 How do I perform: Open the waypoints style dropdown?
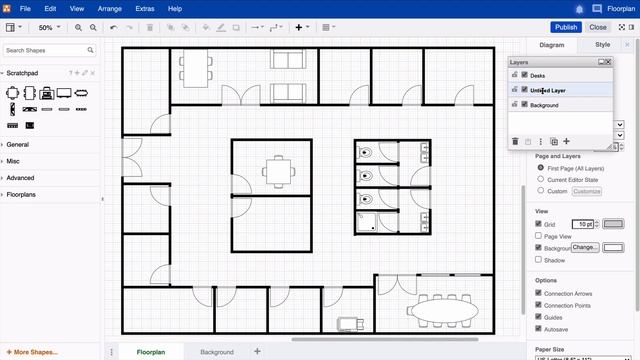[276, 27]
